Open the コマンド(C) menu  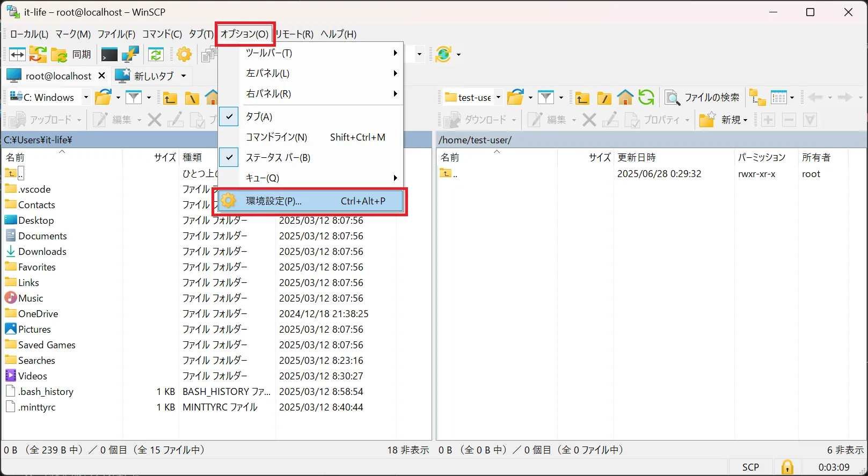point(162,34)
